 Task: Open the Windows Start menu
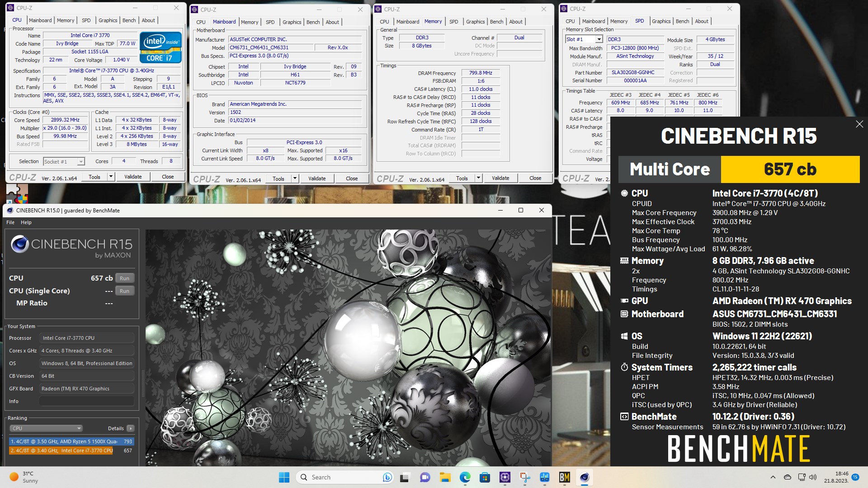(x=284, y=477)
